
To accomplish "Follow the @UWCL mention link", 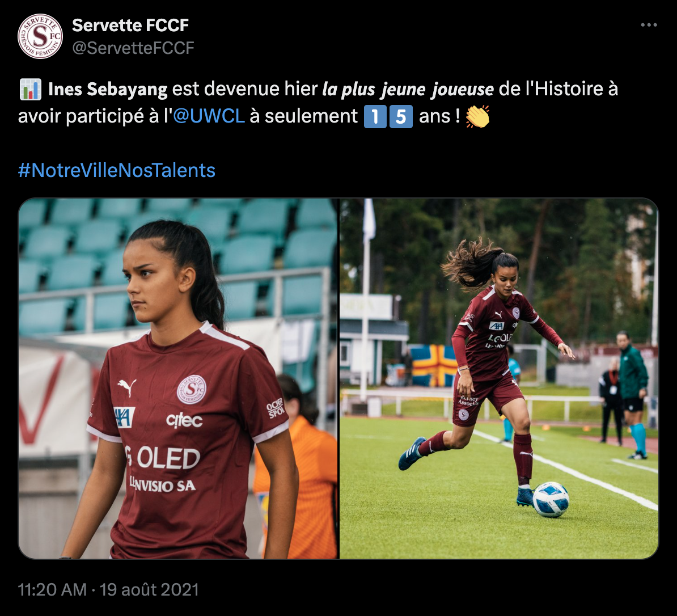I will pos(209,116).
